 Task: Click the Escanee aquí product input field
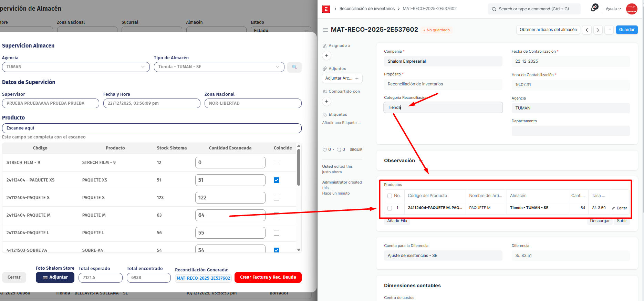coord(152,128)
